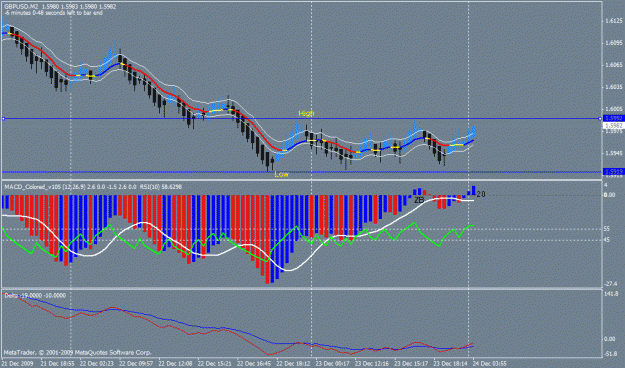This screenshot has width=625, height=368.
Task: Click the 141.8 scale value in Delta panel
Action: (x=611, y=294)
